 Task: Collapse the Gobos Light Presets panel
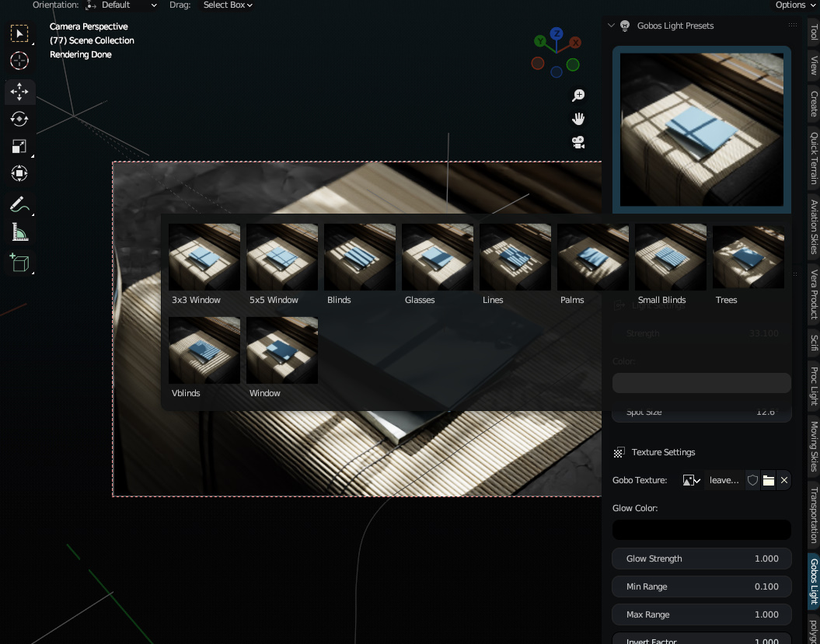[x=611, y=26]
